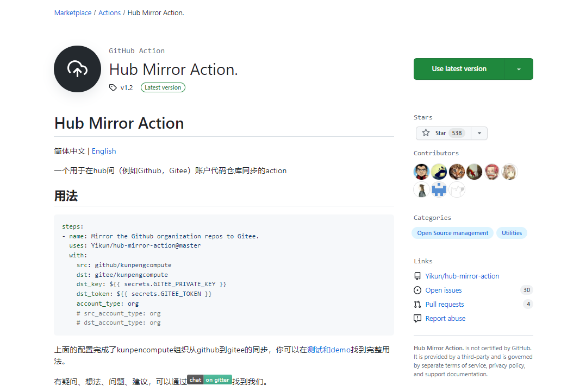Click the dst_token secrets.GITEE_TOKEN line
Viewport: 561px width, 392px height.
(144, 294)
